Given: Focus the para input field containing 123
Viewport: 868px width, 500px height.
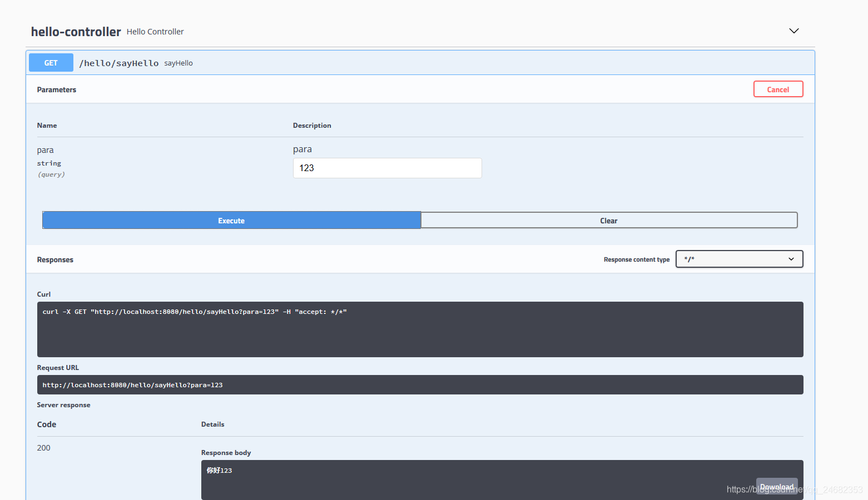Looking at the screenshot, I should (x=387, y=168).
